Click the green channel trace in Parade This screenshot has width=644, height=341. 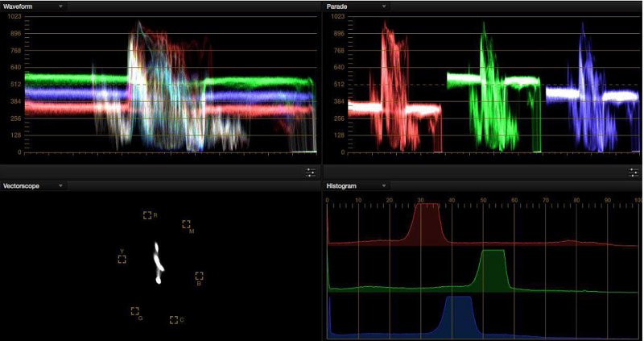coord(493,81)
